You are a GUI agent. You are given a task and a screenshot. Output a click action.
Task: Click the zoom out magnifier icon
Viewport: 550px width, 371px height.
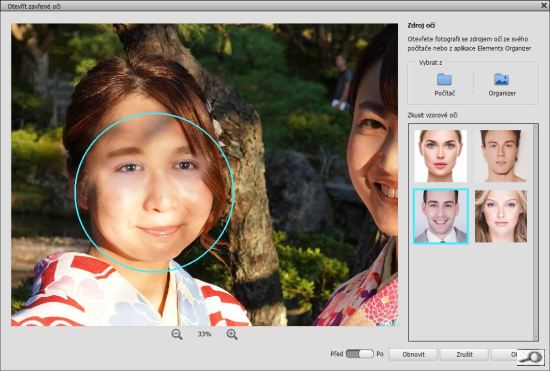tap(177, 334)
